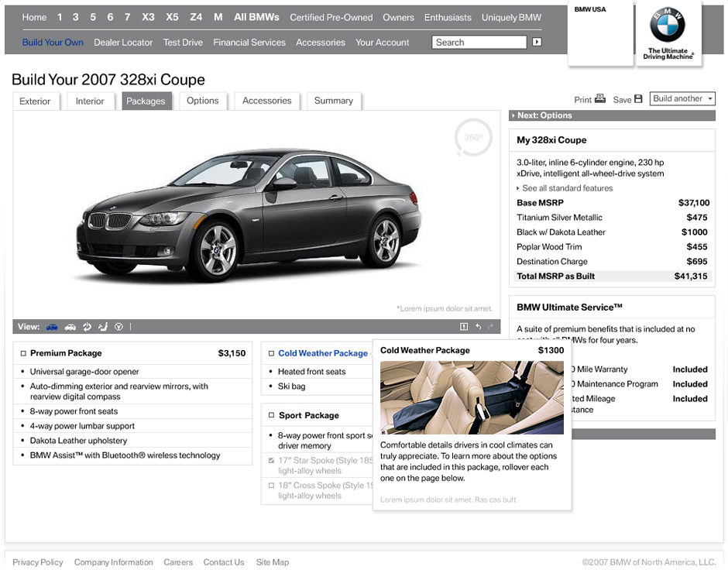Viewport: 728px width, 570px height.
Task: Open Contact Us footer link
Action: (x=224, y=562)
